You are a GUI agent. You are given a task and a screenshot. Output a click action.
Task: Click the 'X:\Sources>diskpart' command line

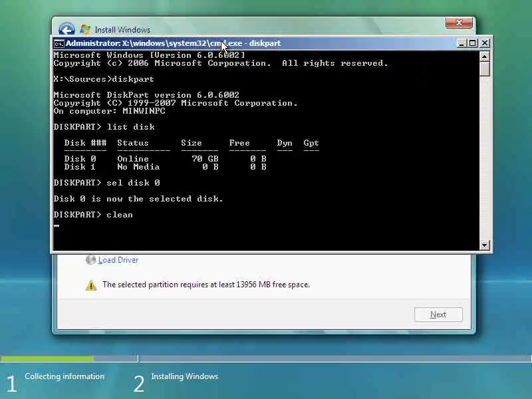[104, 79]
